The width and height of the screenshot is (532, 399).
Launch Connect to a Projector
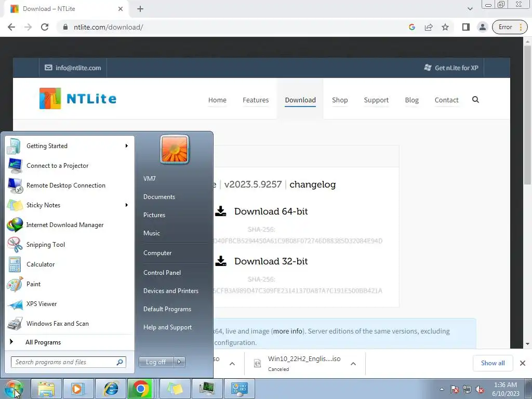70,166
